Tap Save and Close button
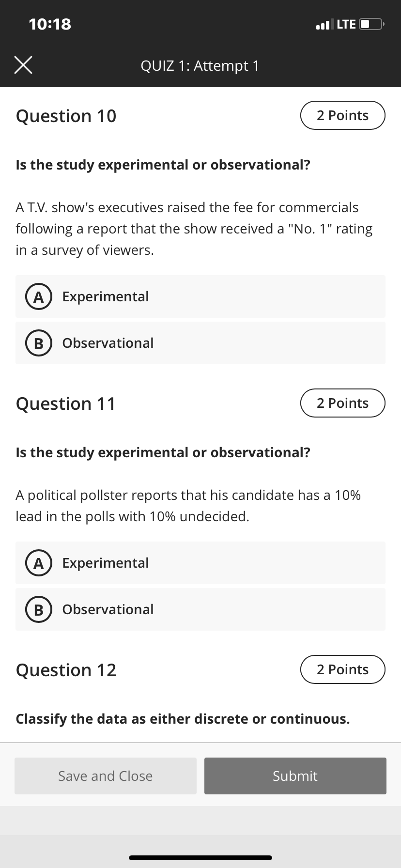Viewport: 401px width, 868px height. click(106, 776)
